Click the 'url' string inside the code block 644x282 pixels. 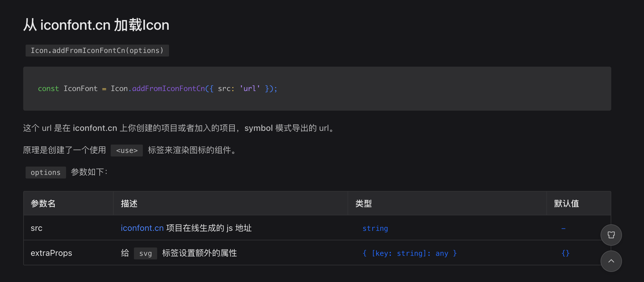click(x=249, y=88)
